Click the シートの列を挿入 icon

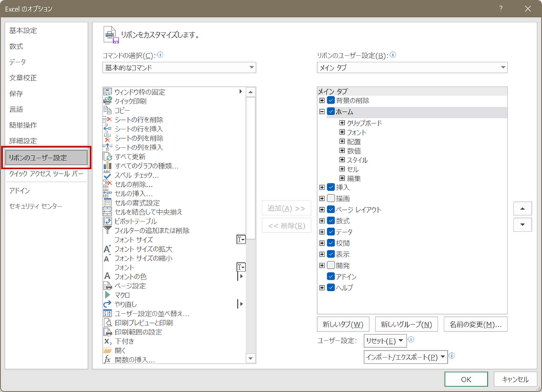108,147
